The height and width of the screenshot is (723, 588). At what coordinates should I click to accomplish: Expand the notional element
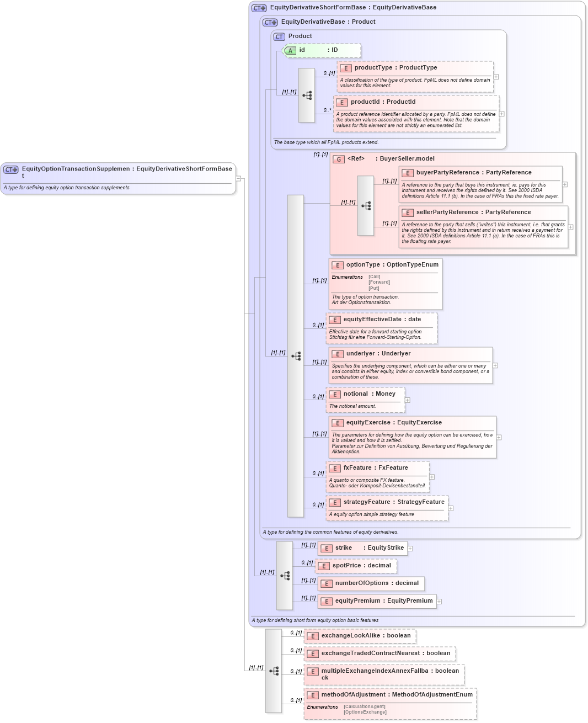408,400
